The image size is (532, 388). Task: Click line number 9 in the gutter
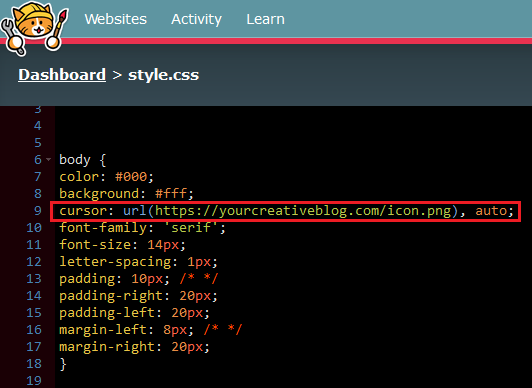(x=38, y=211)
